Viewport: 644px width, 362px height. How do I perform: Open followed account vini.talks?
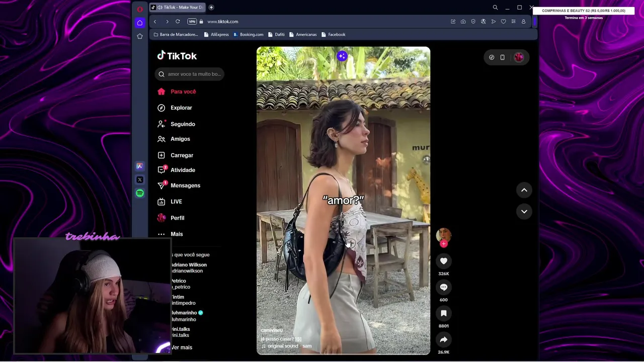pyautogui.click(x=180, y=332)
